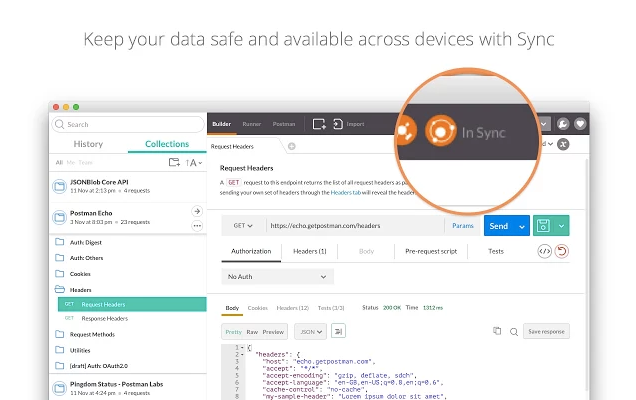
Task: Click the blue Send button
Action: 499,226
